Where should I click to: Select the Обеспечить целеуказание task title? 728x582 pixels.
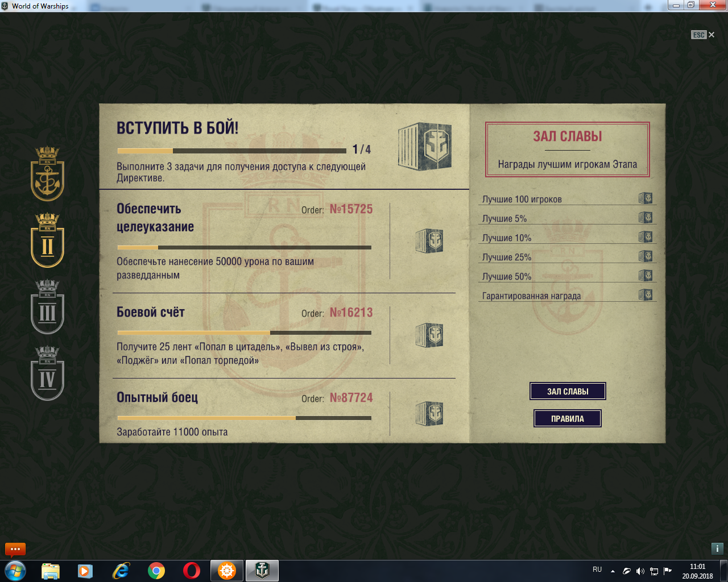[155, 218]
